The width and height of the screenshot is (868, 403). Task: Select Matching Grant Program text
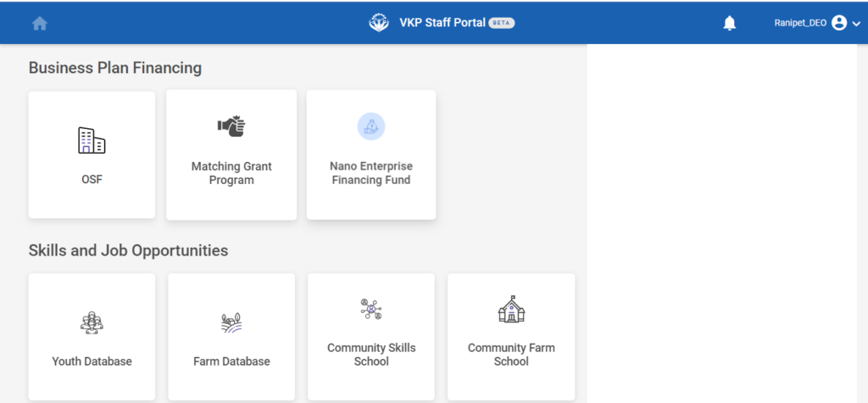[x=231, y=173]
